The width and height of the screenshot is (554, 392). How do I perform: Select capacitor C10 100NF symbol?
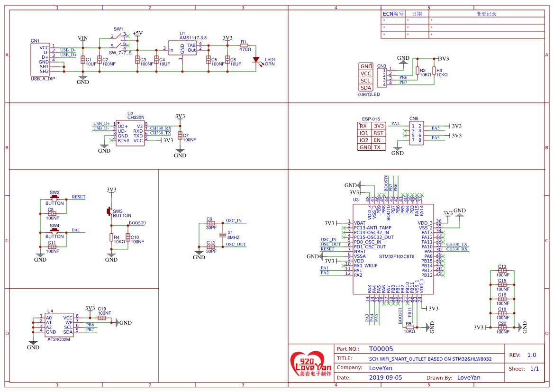point(128,237)
